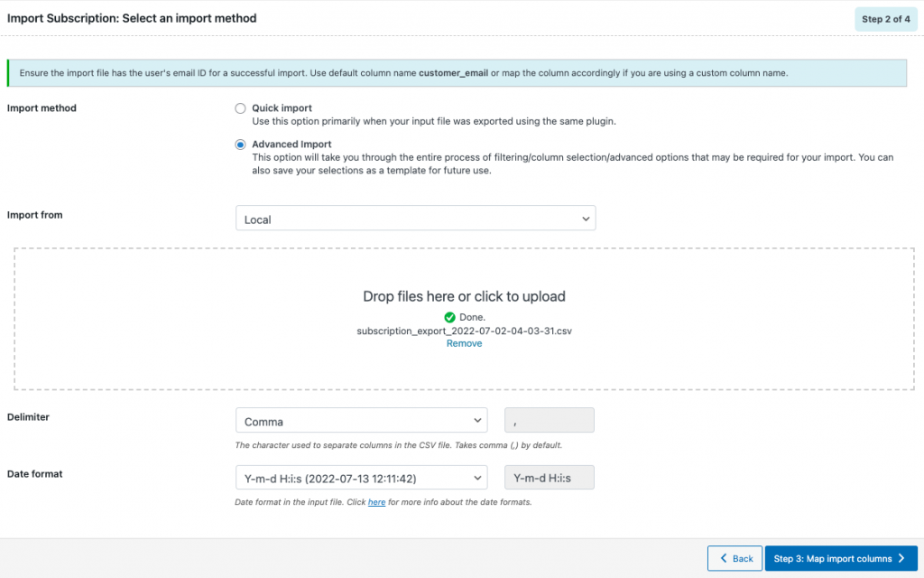924x578 pixels.
Task: Click the 'Import from' field label
Action: tap(35, 215)
